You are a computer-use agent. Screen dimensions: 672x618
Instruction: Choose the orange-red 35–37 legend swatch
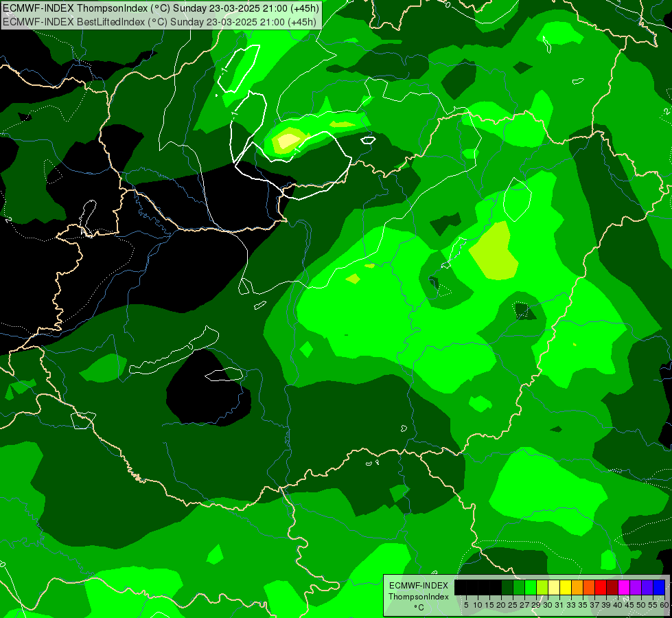589,587
